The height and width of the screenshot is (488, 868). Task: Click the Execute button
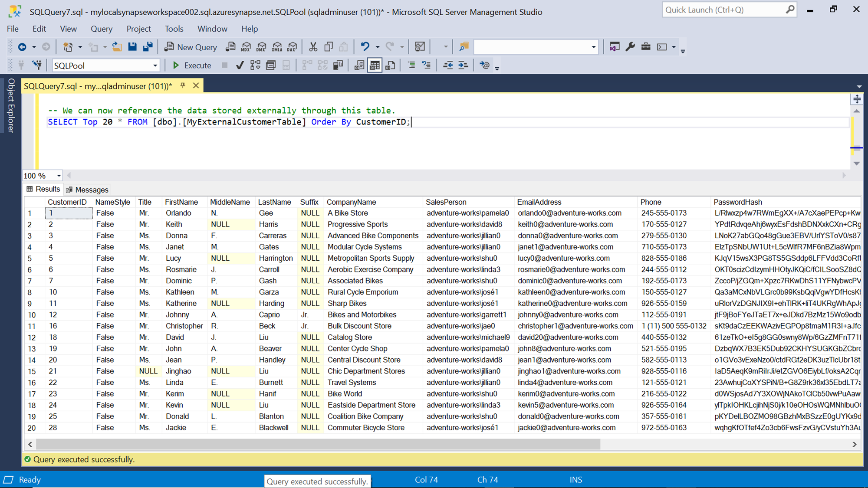point(192,66)
